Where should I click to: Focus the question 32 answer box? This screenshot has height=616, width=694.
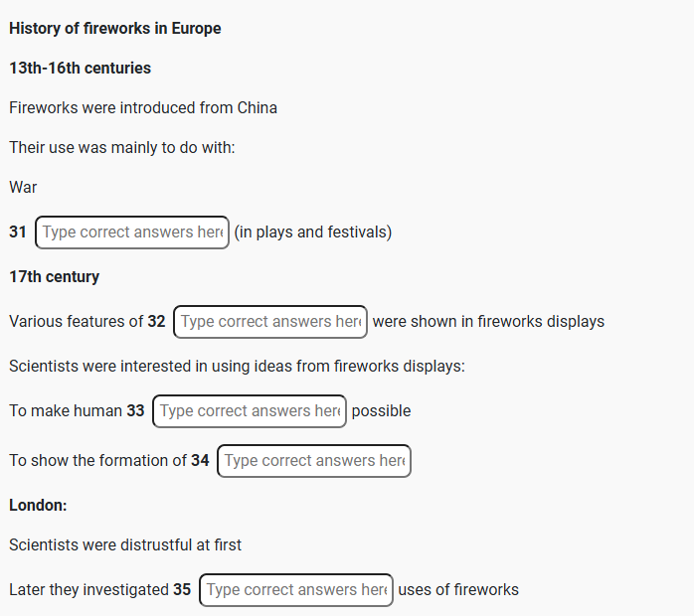[270, 322]
